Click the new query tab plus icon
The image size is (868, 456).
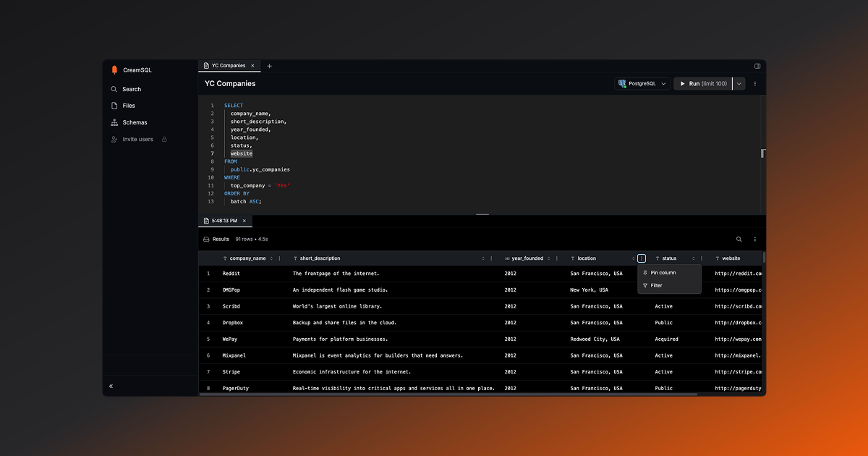[270, 66]
